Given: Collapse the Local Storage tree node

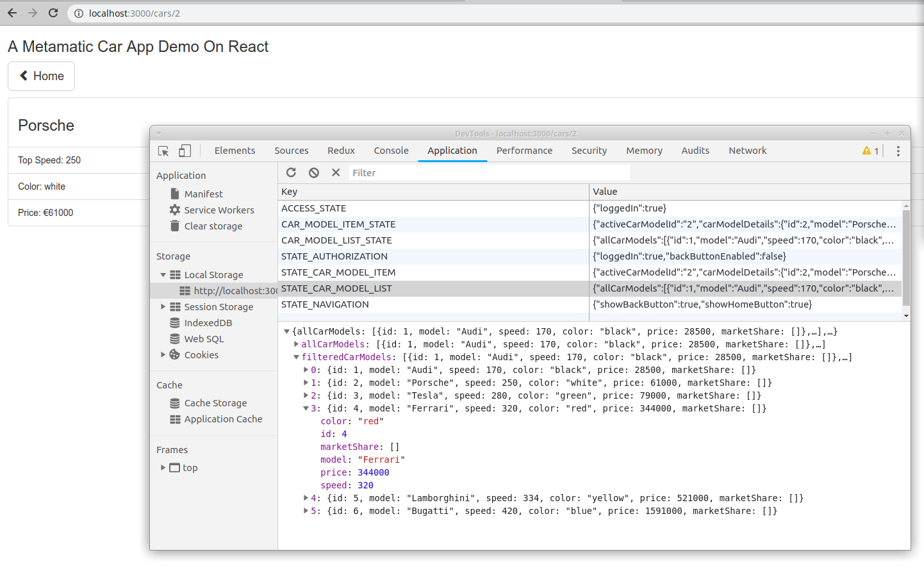Looking at the screenshot, I should click(163, 275).
